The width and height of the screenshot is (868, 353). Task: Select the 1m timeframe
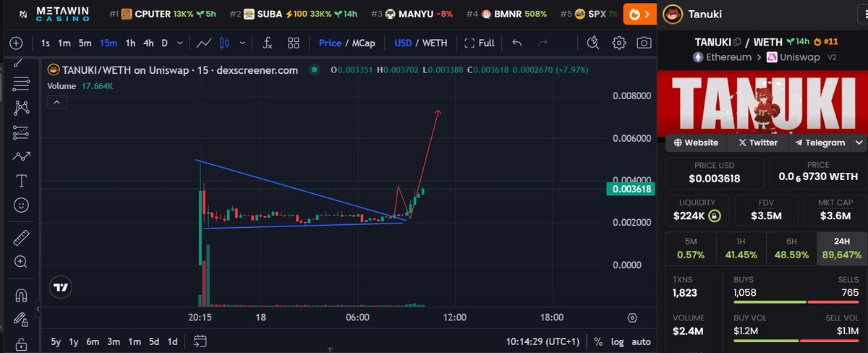click(64, 43)
